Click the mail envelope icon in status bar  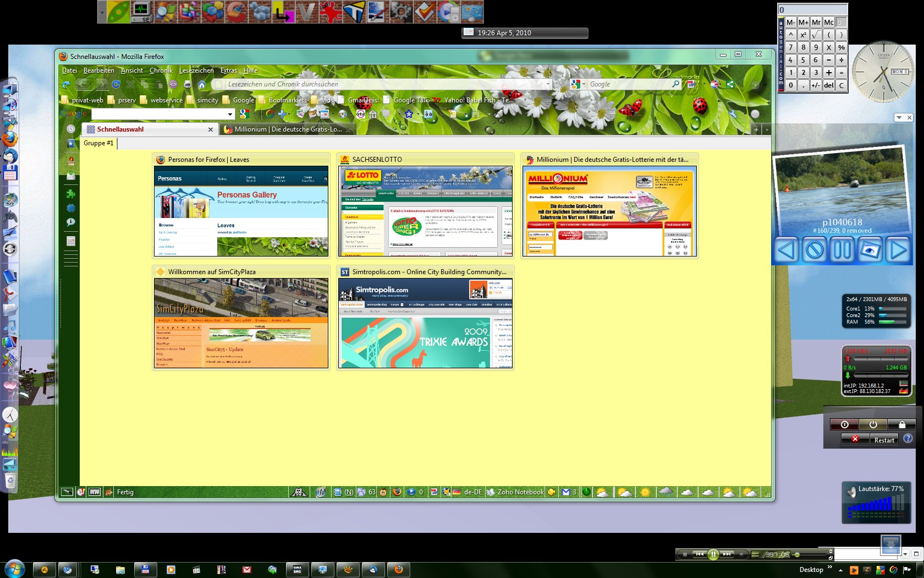point(566,492)
